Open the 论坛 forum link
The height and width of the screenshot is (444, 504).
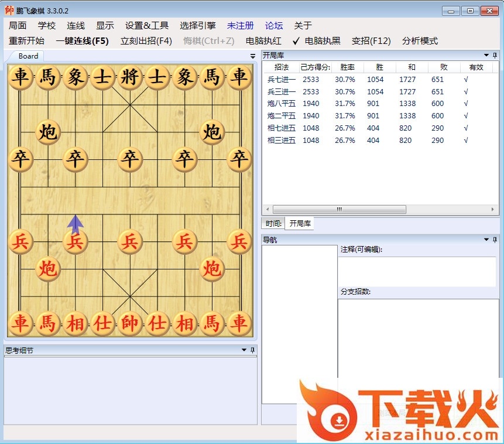[x=274, y=25]
